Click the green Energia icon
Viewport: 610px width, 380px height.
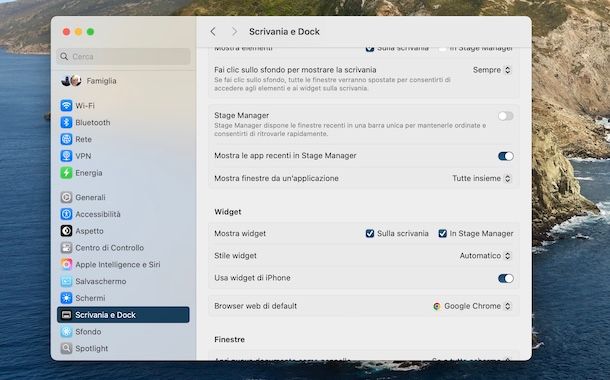66,173
